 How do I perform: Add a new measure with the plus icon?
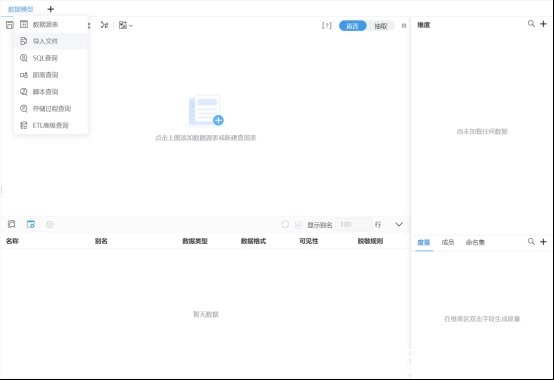543,242
